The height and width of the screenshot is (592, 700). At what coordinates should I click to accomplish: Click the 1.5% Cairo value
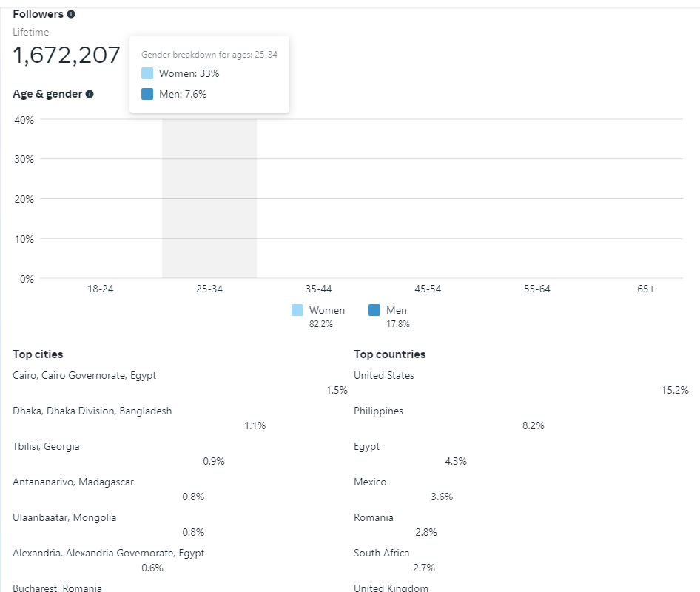click(337, 390)
